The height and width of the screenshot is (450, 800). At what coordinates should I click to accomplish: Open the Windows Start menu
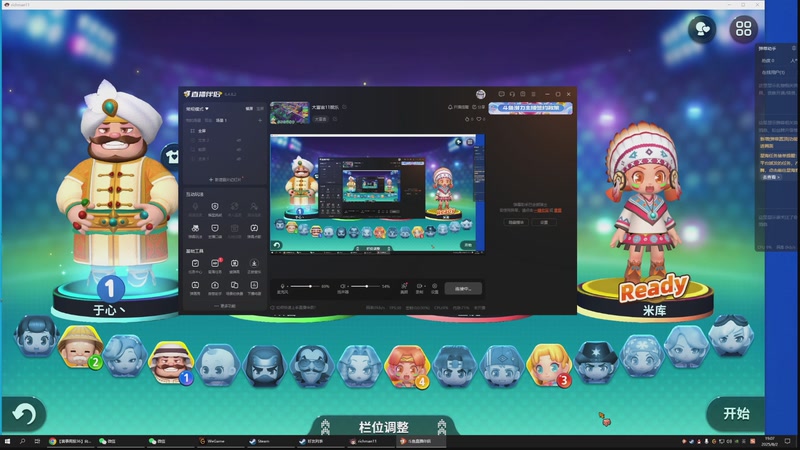7,441
